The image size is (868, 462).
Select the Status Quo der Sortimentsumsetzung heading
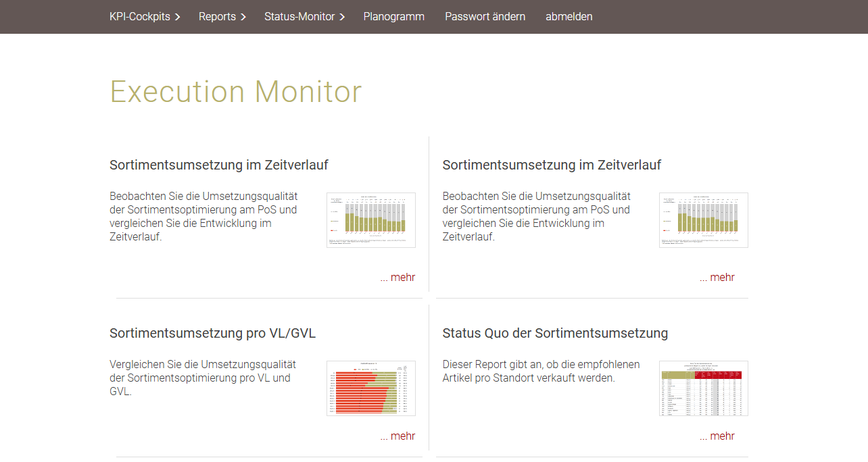click(x=555, y=333)
